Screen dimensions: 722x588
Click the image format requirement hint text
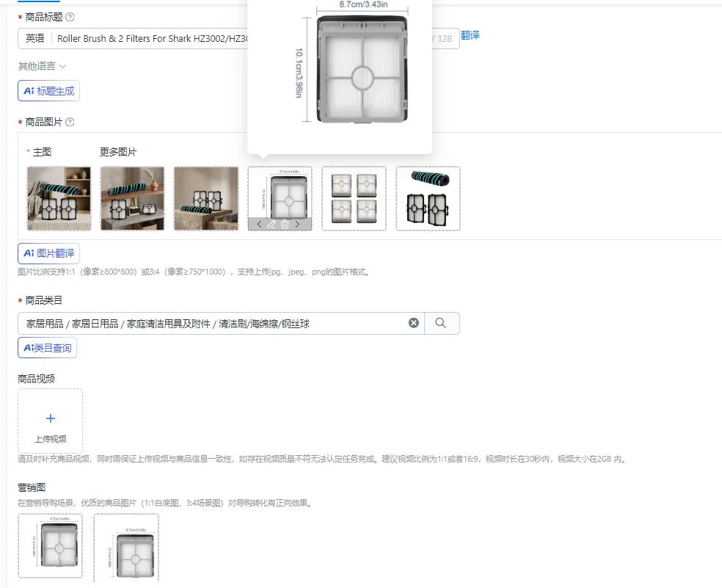tap(194, 272)
